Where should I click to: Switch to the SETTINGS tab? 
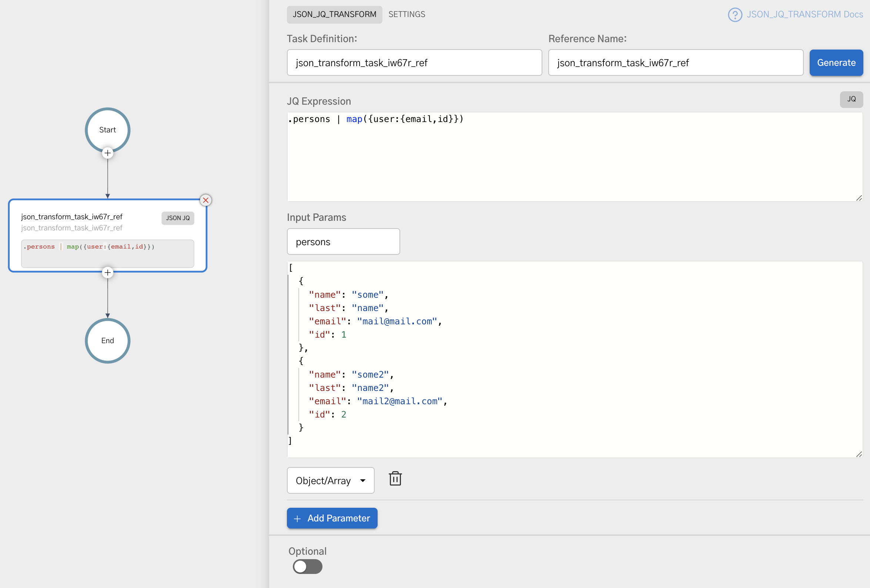click(406, 14)
